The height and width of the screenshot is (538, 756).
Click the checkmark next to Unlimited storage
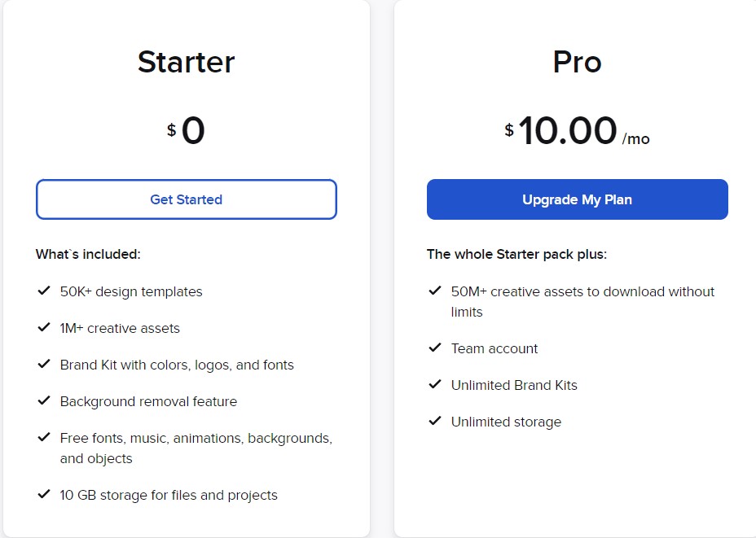click(x=435, y=422)
